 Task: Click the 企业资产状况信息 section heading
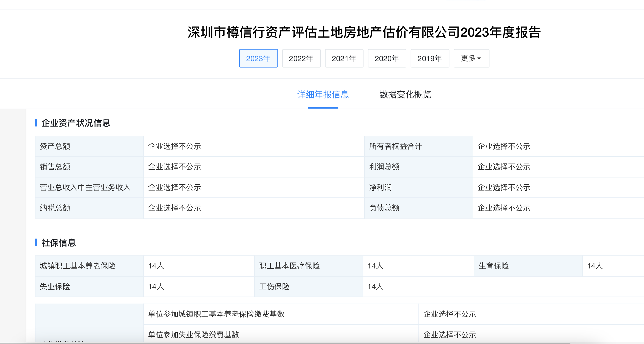pyautogui.click(x=76, y=123)
